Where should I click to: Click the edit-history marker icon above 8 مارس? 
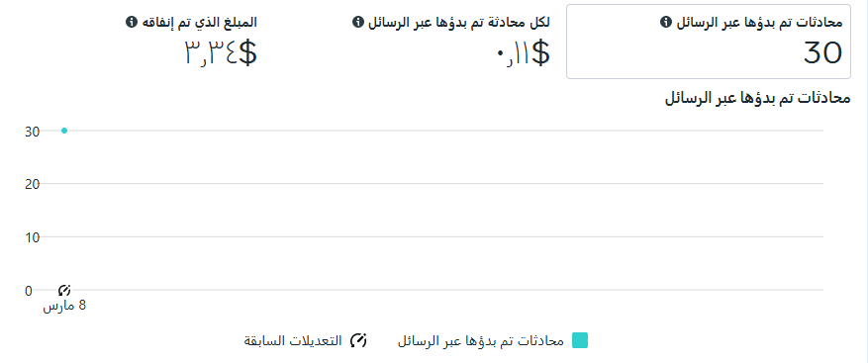pos(64,290)
